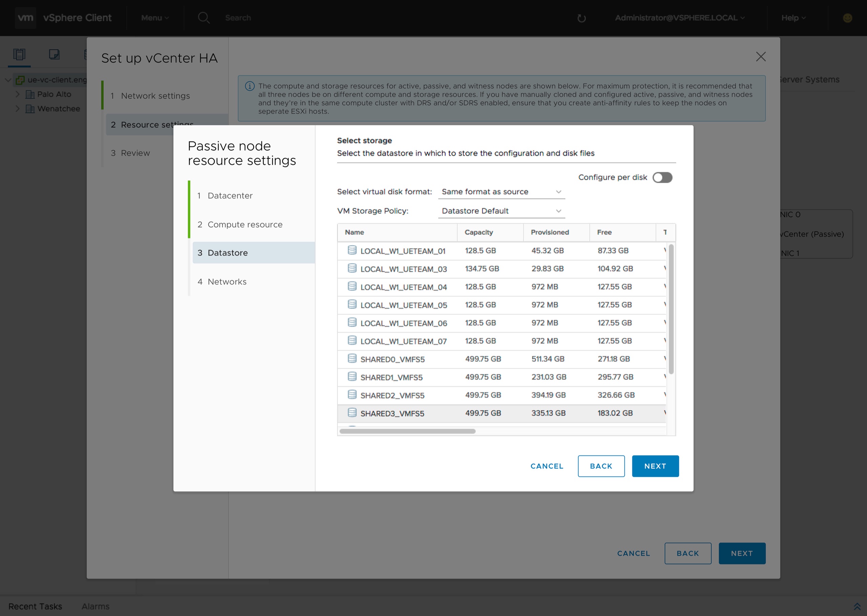867x616 pixels.
Task: Click the 134.75 GB capacity value
Action: pyautogui.click(x=482, y=268)
